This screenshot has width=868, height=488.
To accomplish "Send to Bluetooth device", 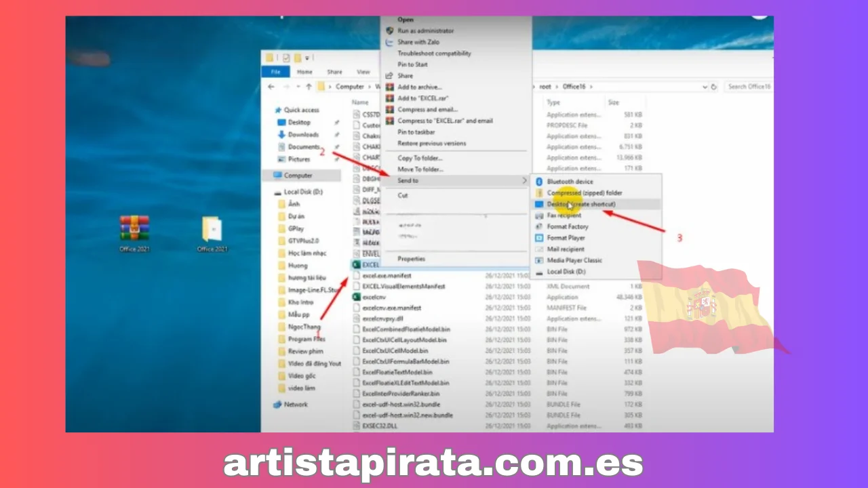I will point(570,182).
